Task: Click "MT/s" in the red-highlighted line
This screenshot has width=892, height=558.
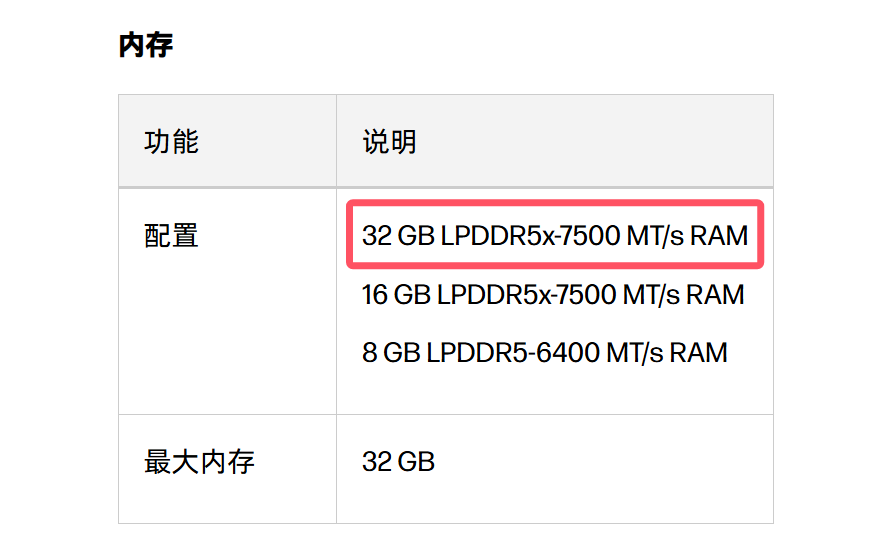Action: (655, 236)
